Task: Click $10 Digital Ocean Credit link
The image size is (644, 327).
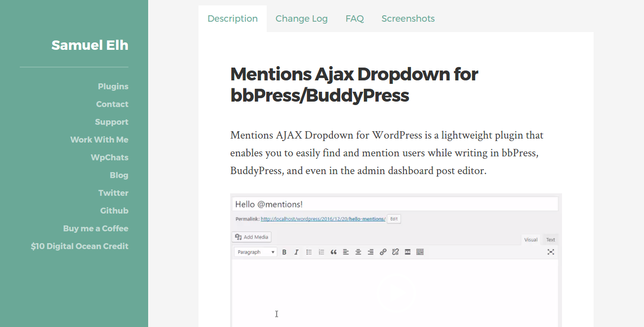Action: [x=80, y=246]
